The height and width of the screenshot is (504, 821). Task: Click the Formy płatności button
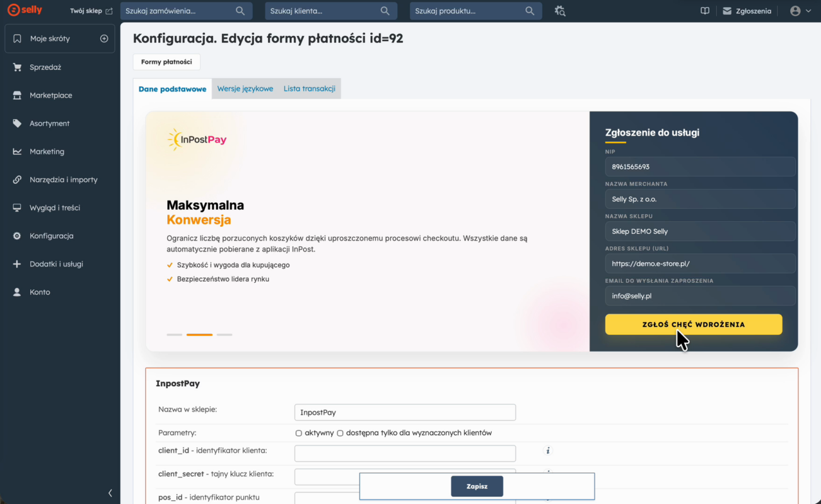pos(166,62)
